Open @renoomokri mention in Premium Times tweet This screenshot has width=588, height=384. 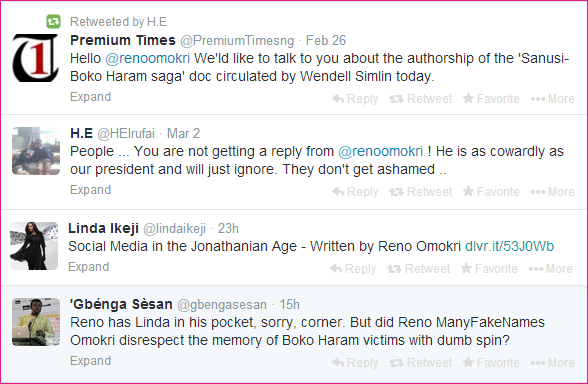tap(147, 58)
